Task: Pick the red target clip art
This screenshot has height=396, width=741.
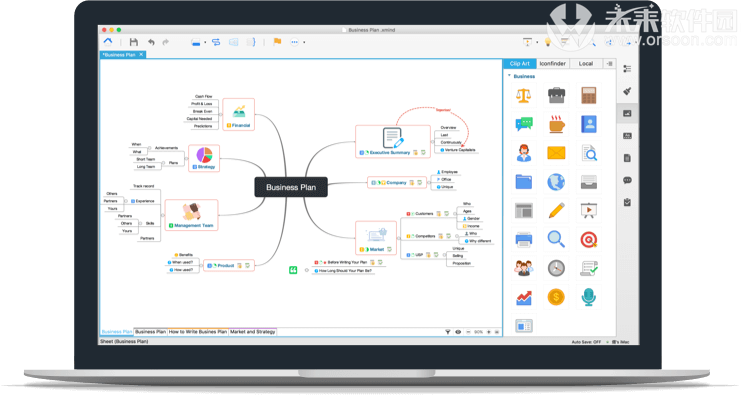Action: [589, 240]
